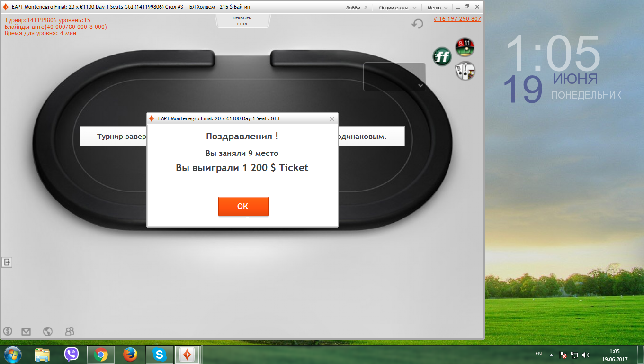
Task: Click the desktop date gadget ИЮНЯ
Action: click(x=575, y=78)
